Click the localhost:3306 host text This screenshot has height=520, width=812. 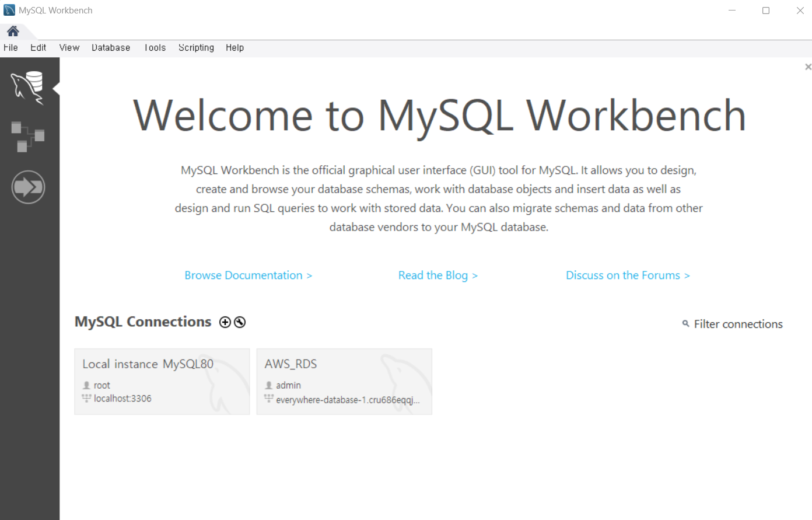(x=123, y=399)
